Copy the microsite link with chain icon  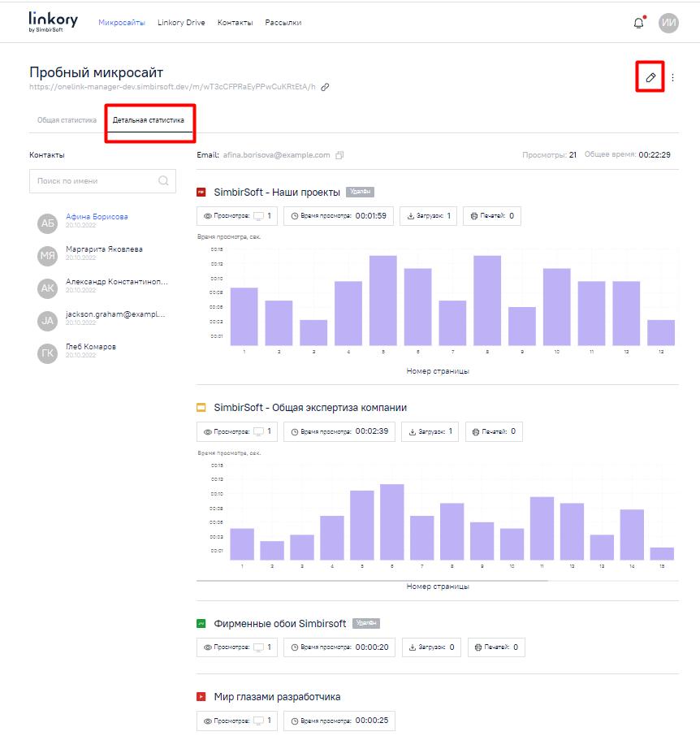point(326,87)
